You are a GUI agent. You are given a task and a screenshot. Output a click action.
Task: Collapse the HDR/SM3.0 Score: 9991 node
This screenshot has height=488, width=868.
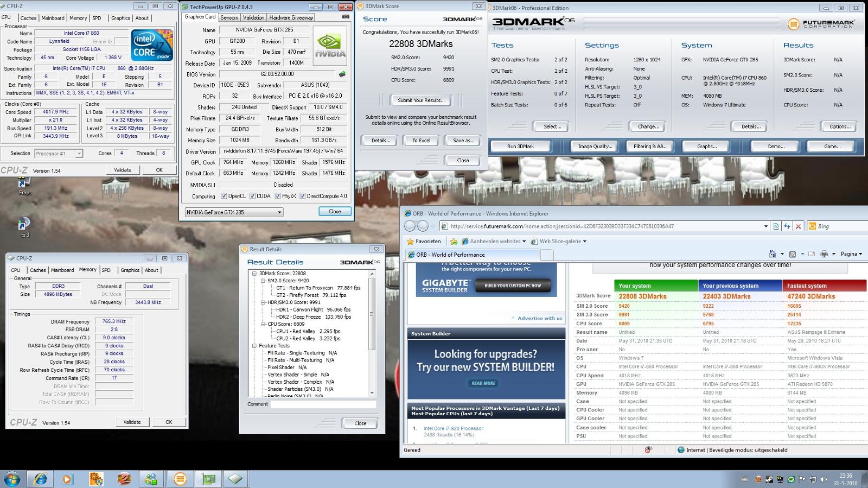263,302
